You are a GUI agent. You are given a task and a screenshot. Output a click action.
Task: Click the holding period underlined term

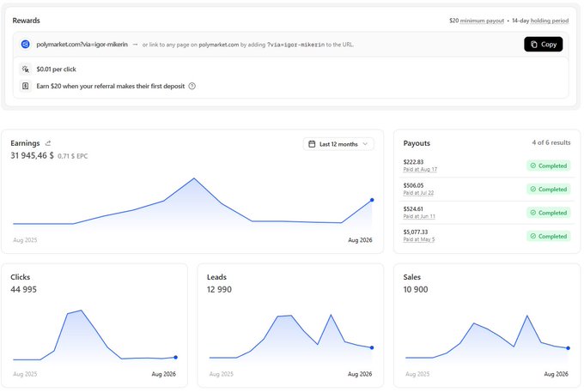pyautogui.click(x=550, y=21)
